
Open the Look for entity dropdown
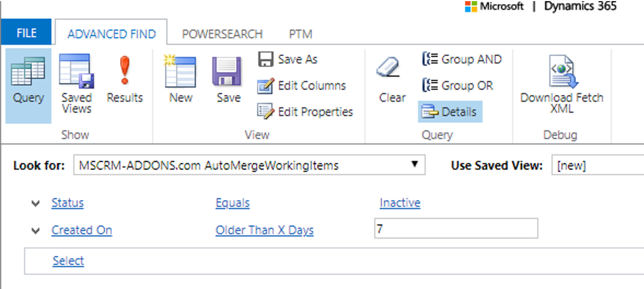tap(250, 166)
